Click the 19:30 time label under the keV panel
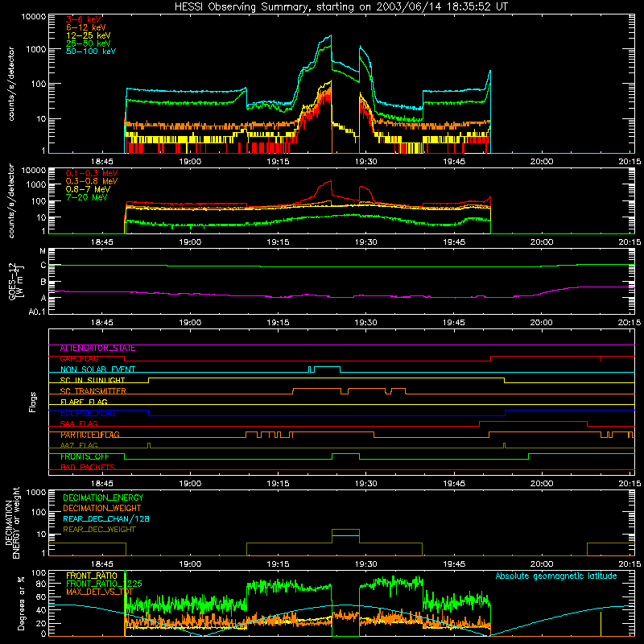Viewport: 644px width, 644px height. click(x=366, y=162)
